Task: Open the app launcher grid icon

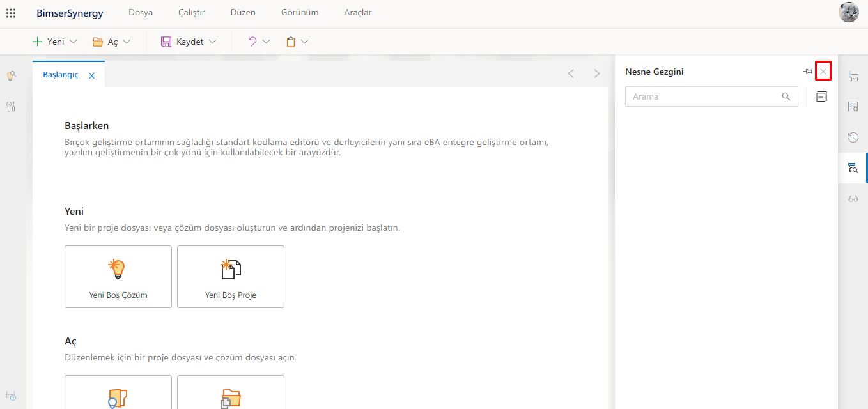Action: [11, 13]
